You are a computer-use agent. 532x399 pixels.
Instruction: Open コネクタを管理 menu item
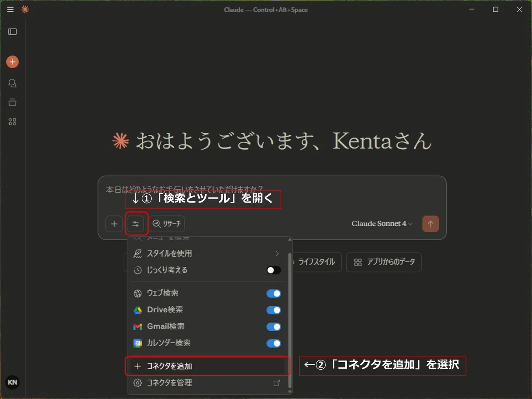[207, 383]
